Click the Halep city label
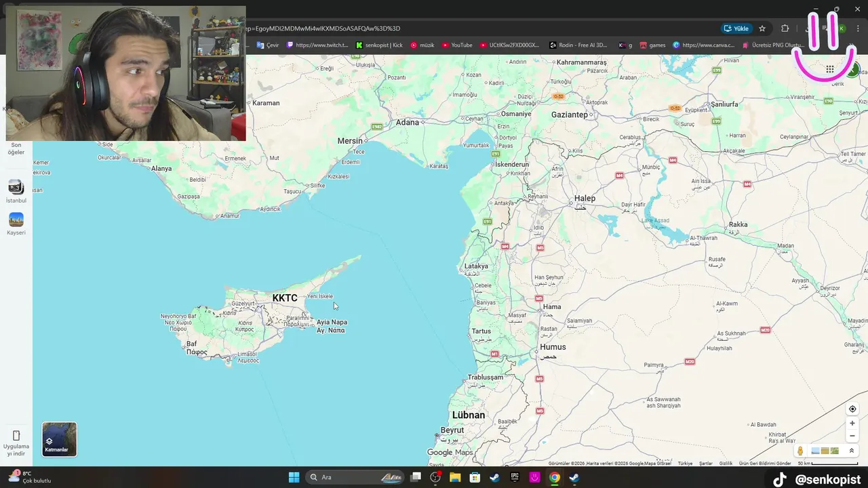Screen dimensions: 868x488 (585, 199)
